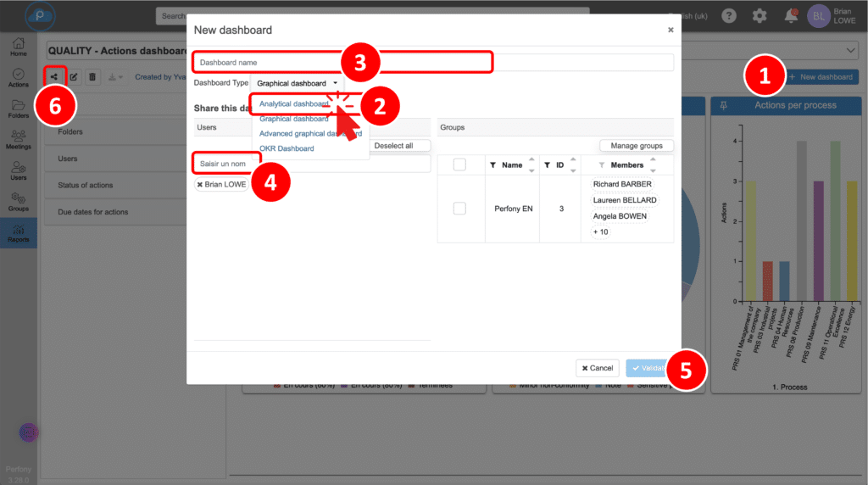
Task: Pin the Actions per process chart
Action: click(x=723, y=105)
